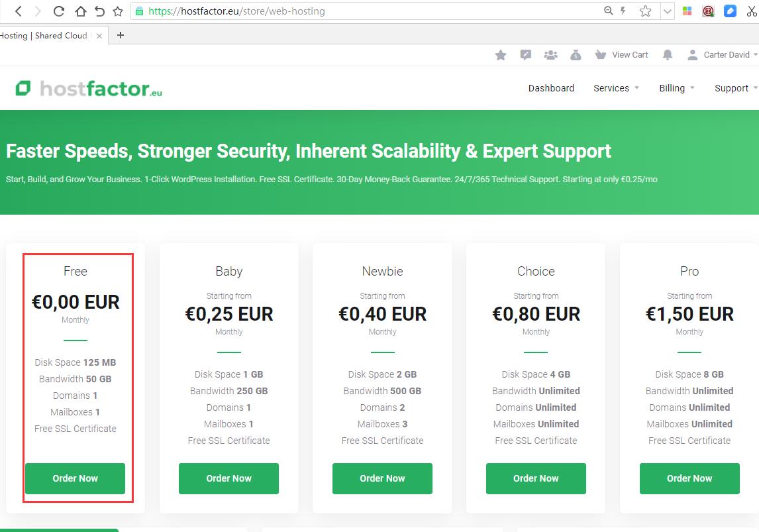Screen dimensions: 759x532
Task: Open the Carter David account dropdown
Action: (x=723, y=55)
